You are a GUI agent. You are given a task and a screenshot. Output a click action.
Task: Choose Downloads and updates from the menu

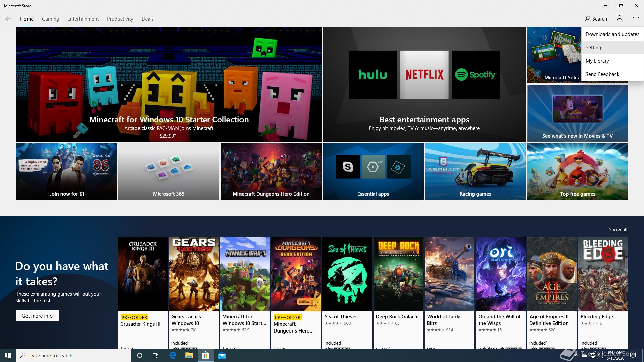tap(612, 34)
